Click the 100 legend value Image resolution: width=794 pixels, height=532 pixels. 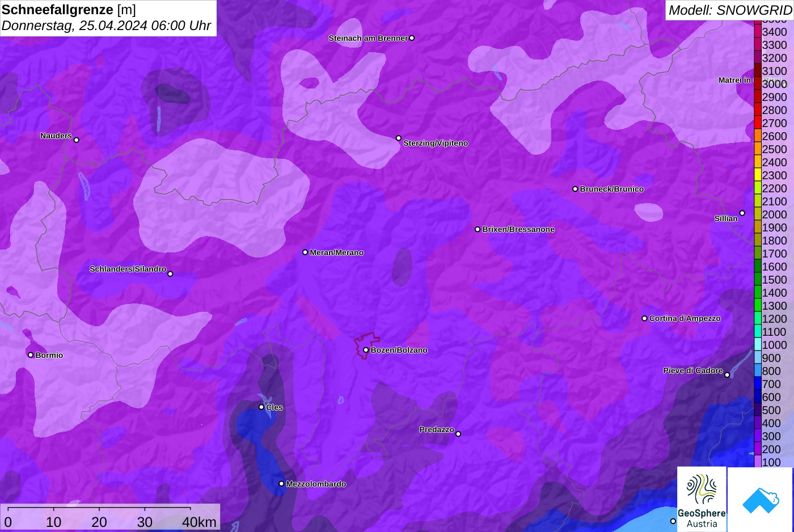771,462
